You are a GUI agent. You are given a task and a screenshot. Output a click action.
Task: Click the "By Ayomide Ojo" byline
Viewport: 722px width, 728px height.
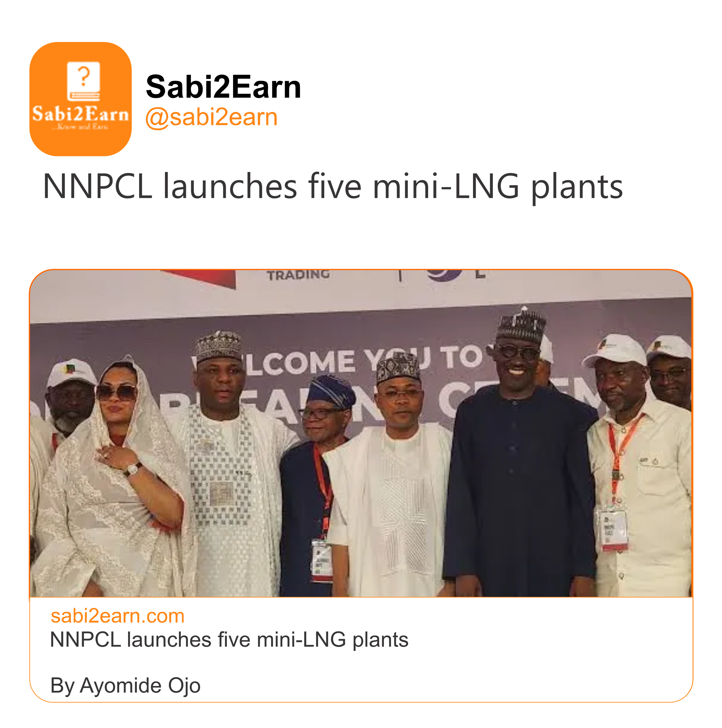pyautogui.click(x=125, y=685)
